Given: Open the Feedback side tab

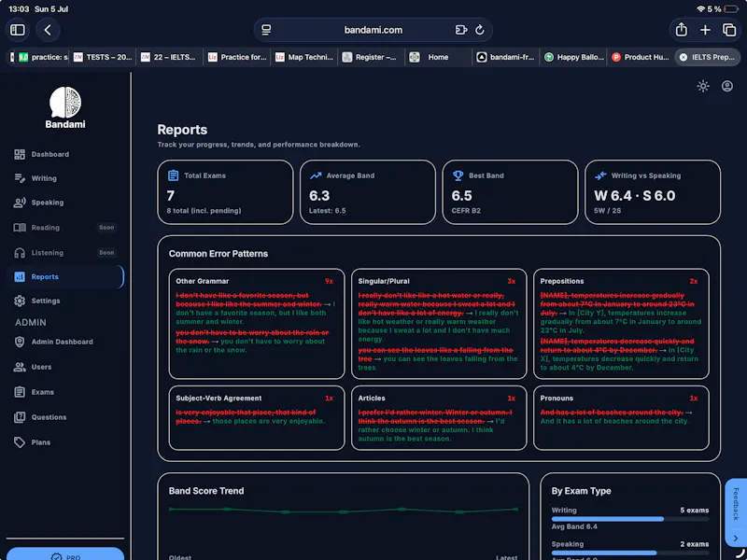Looking at the screenshot, I should point(736,512).
